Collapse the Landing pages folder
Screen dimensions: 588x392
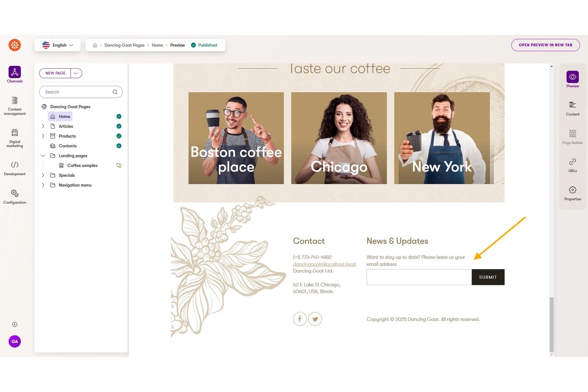click(x=43, y=156)
